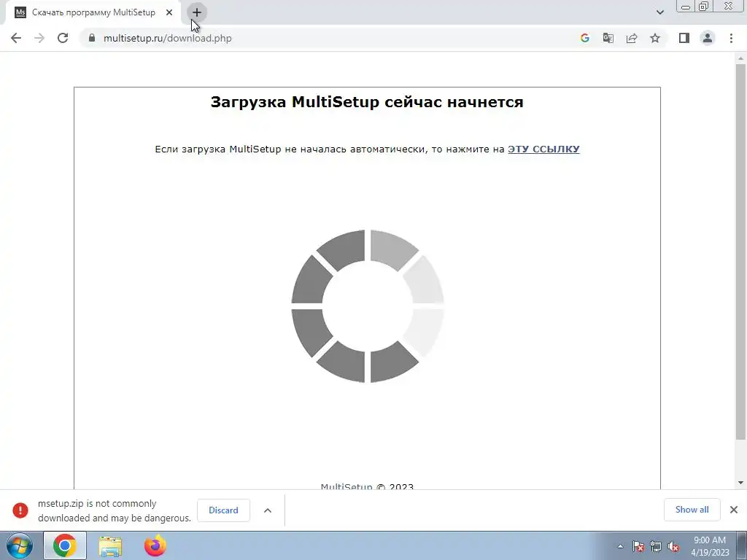Click the MultiSetup © 2023 footer text
Image resolution: width=747 pixels, height=560 pixels.
[367, 486]
